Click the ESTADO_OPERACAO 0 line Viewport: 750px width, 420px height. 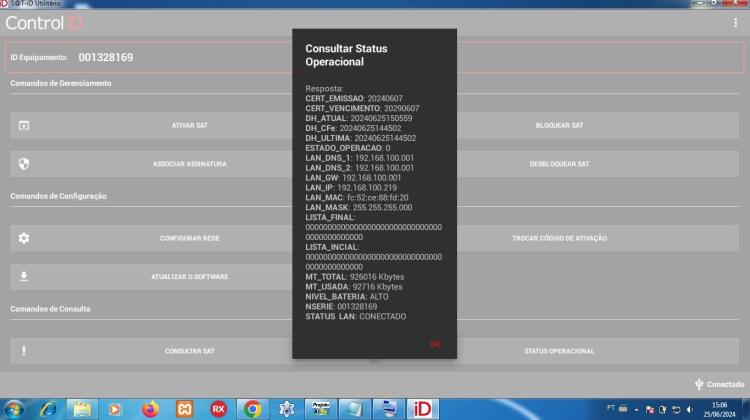(348, 148)
